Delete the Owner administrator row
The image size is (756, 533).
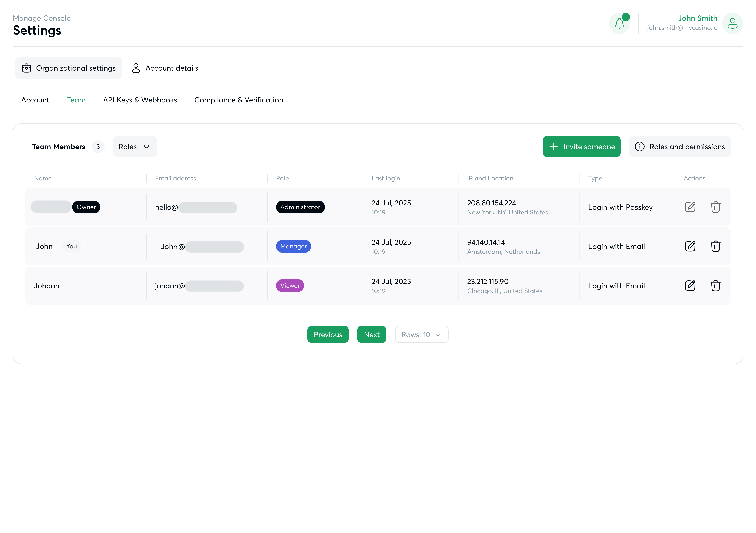point(715,207)
